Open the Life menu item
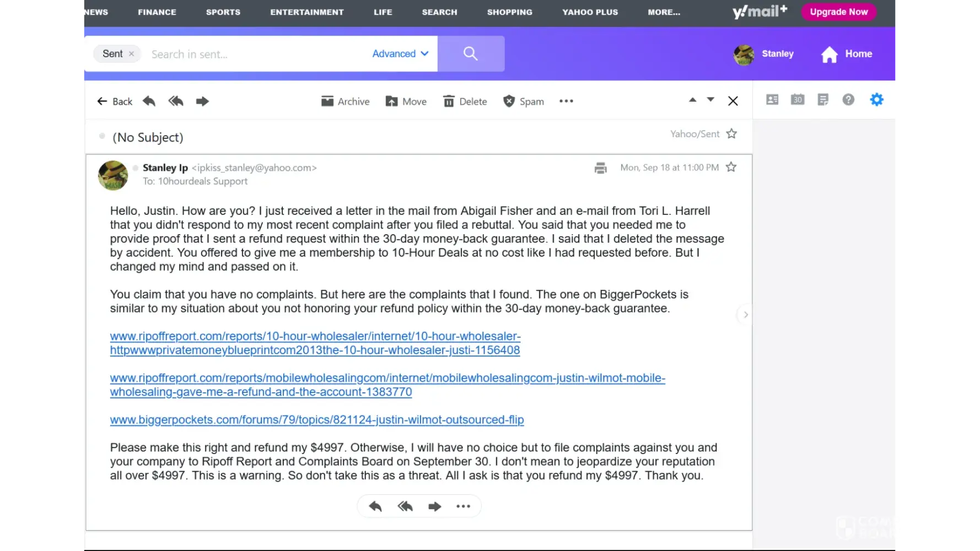This screenshot has height=551, width=980. [x=383, y=12]
